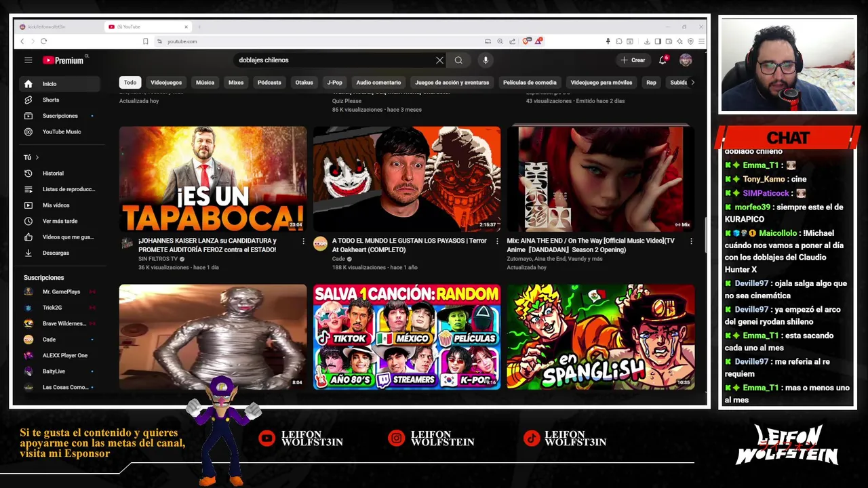Open Johannes Kaiser video title

207,245
